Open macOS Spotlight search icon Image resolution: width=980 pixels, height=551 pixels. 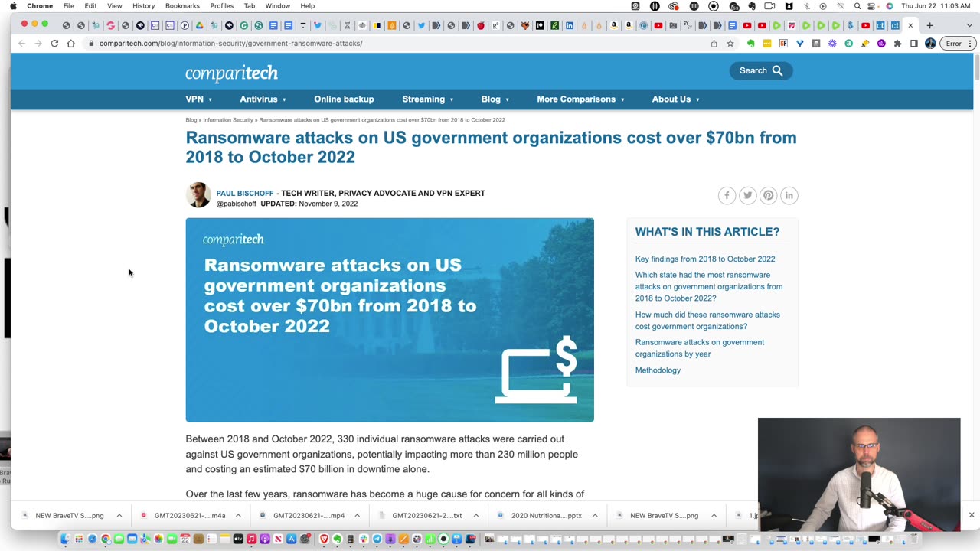(x=857, y=6)
